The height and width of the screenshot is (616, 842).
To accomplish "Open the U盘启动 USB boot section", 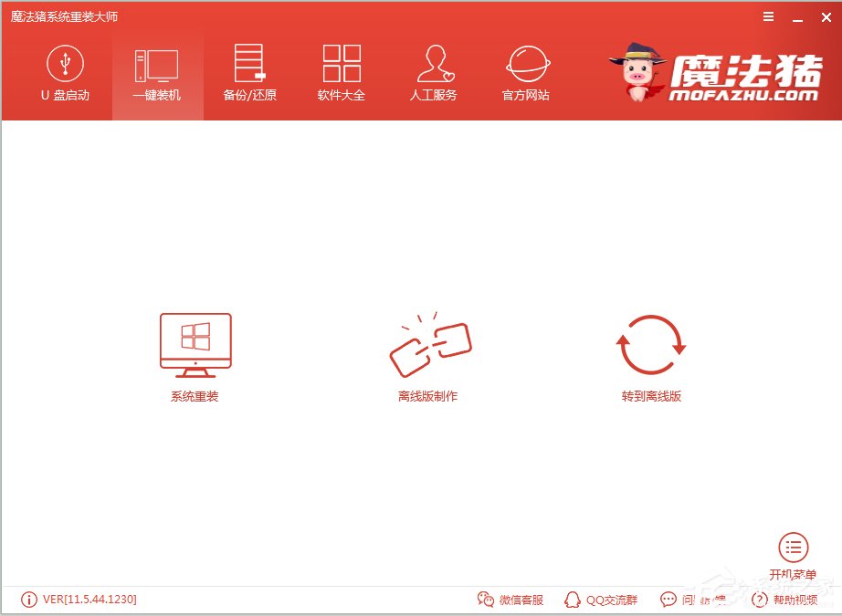I will tap(65, 75).
